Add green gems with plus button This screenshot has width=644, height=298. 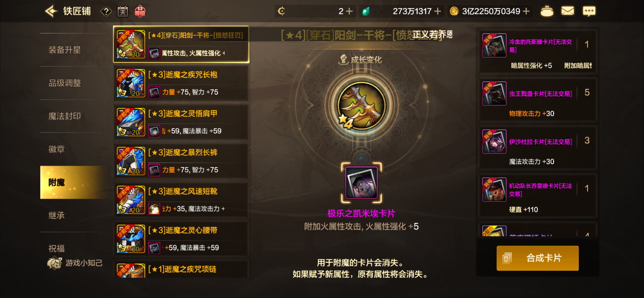(437, 11)
